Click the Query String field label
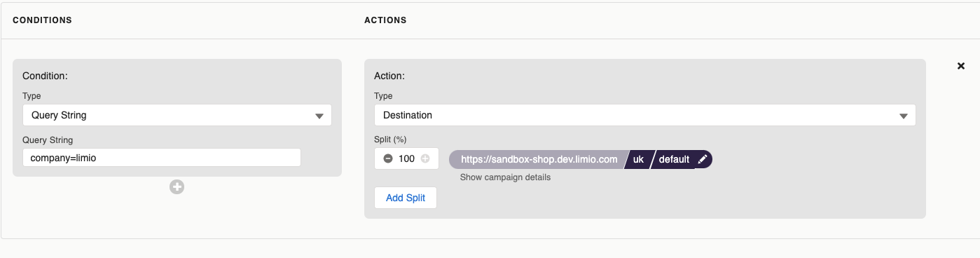This screenshot has height=258, width=980. pyautogui.click(x=48, y=140)
